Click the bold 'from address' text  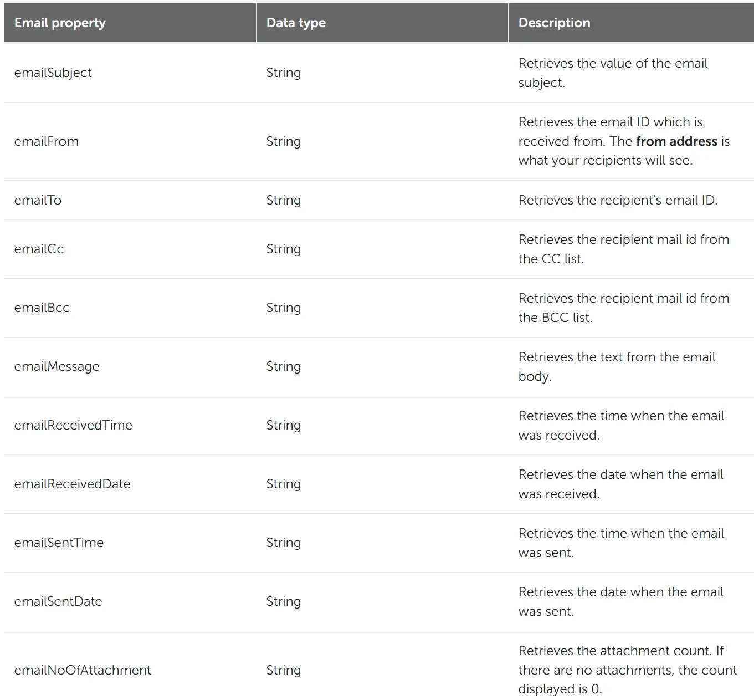point(676,141)
